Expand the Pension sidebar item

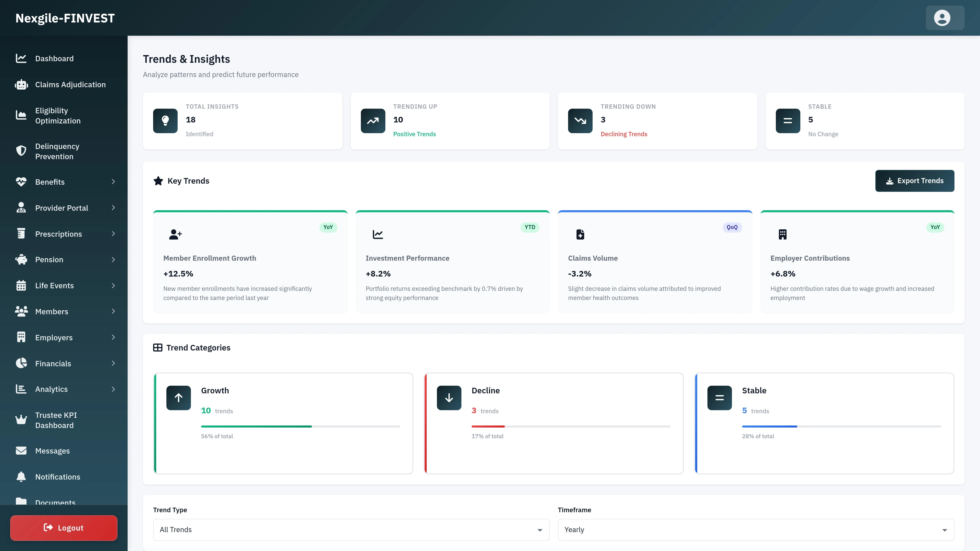[49, 259]
